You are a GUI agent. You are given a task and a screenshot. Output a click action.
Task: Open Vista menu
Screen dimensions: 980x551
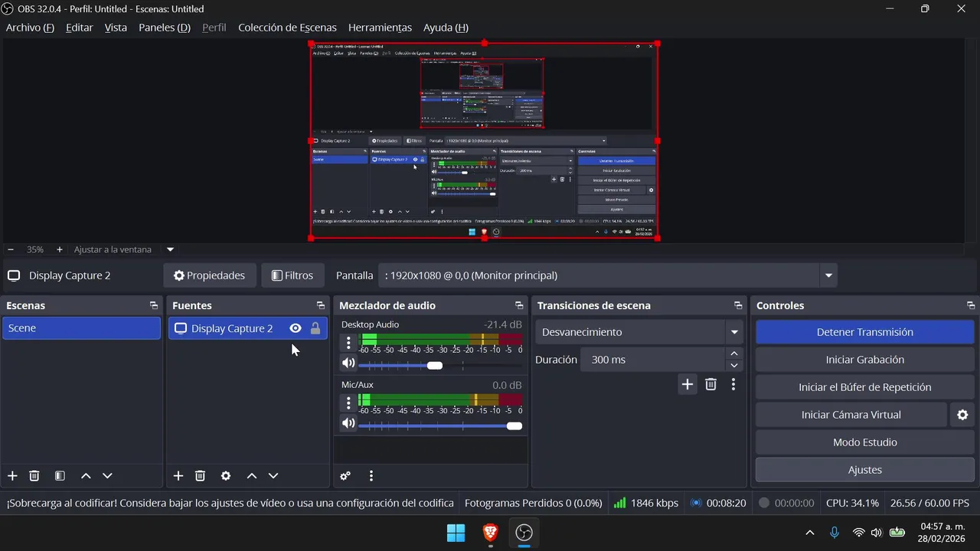116,28
